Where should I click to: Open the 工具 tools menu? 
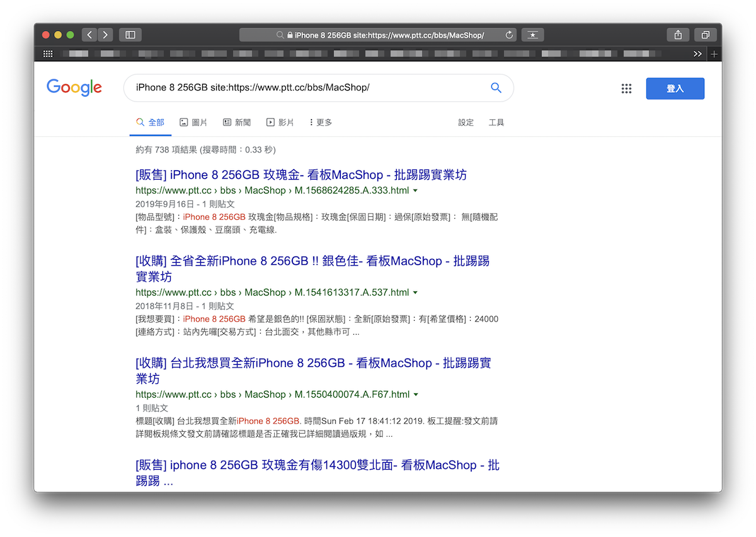click(496, 122)
